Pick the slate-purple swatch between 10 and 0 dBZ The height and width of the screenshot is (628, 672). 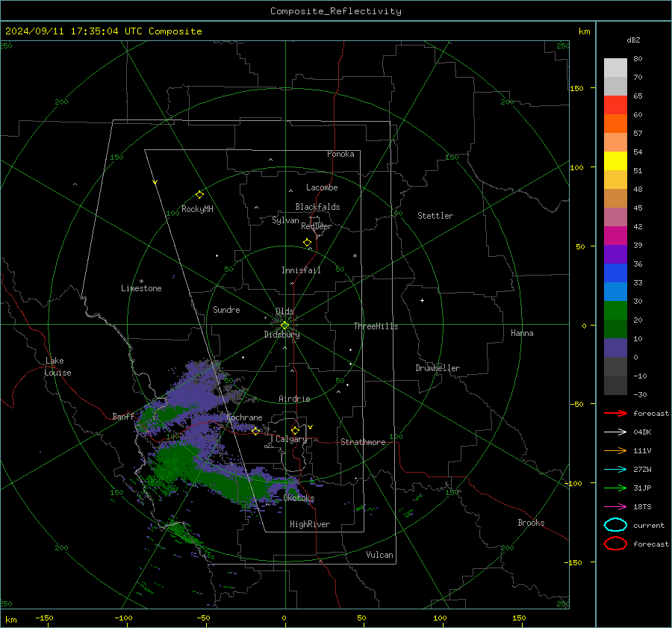(615, 348)
